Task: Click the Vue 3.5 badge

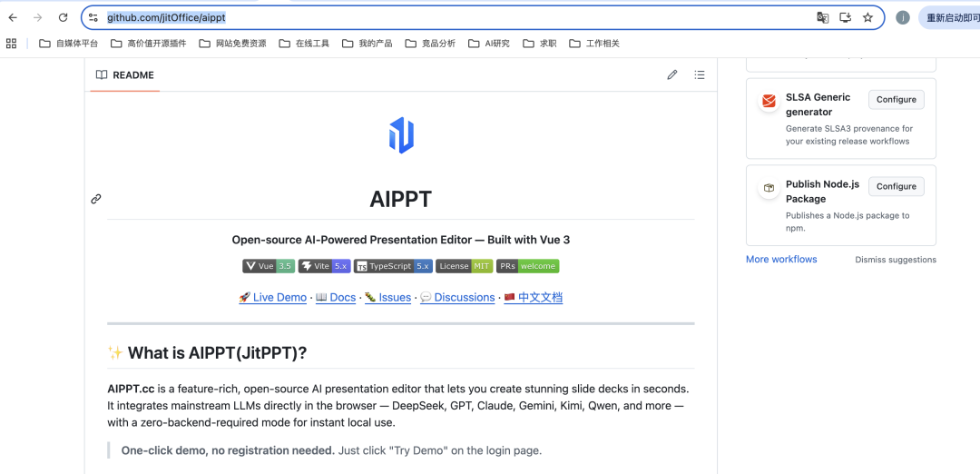Action: click(x=269, y=266)
